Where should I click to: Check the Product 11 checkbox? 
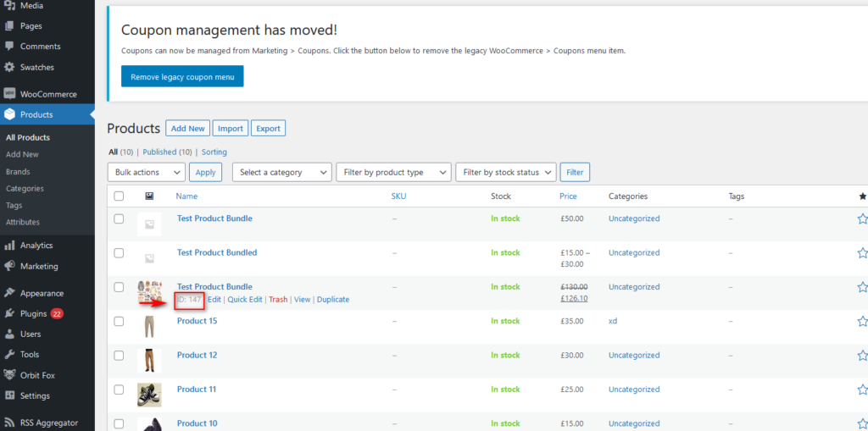[x=119, y=390]
